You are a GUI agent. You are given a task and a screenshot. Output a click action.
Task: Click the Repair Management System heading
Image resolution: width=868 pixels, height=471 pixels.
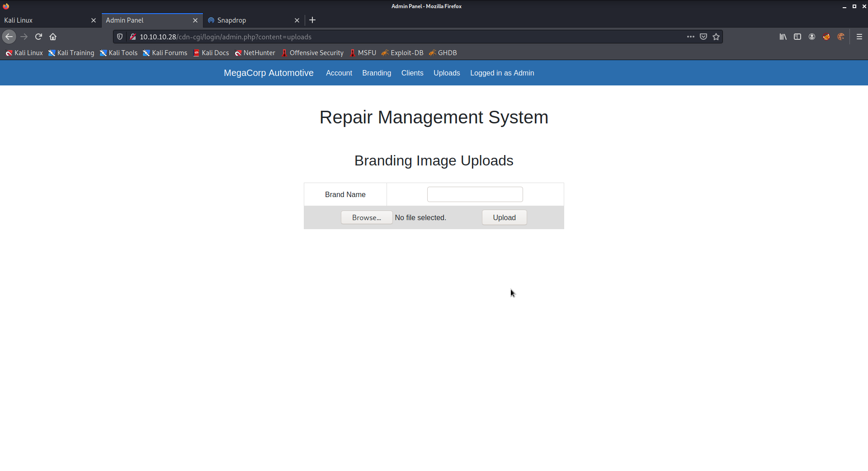tap(434, 117)
